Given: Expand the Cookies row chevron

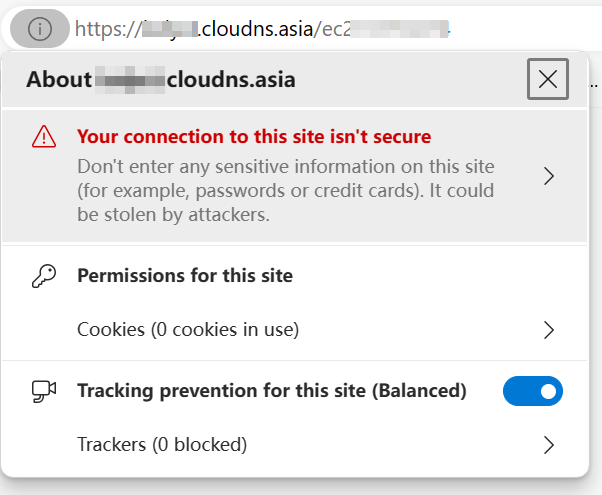Looking at the screenshot, I should 548,329.
